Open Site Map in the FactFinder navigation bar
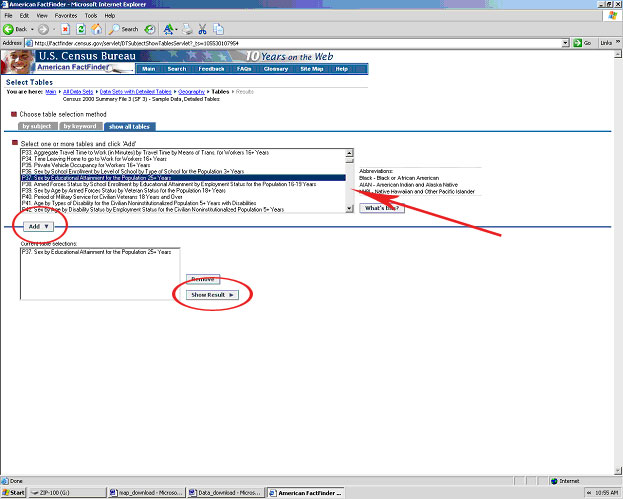Viewport: 623px width, 499px height. coord(312,69)
